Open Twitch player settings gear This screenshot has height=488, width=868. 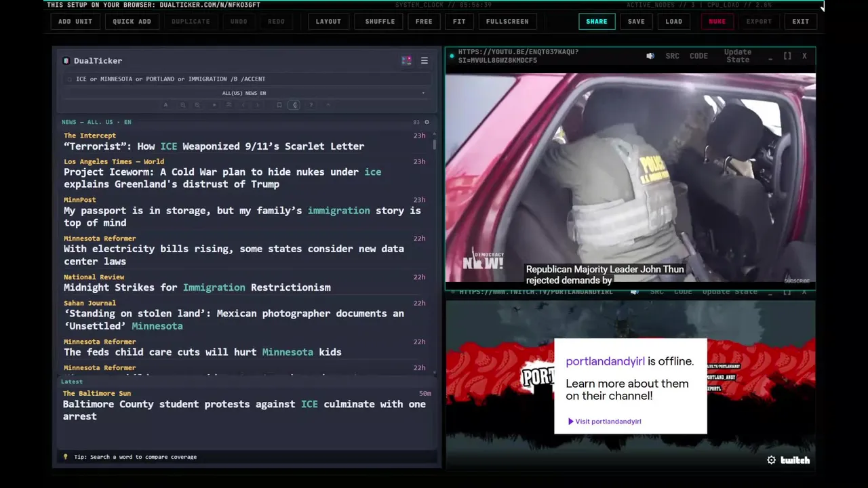click(771, 460)
